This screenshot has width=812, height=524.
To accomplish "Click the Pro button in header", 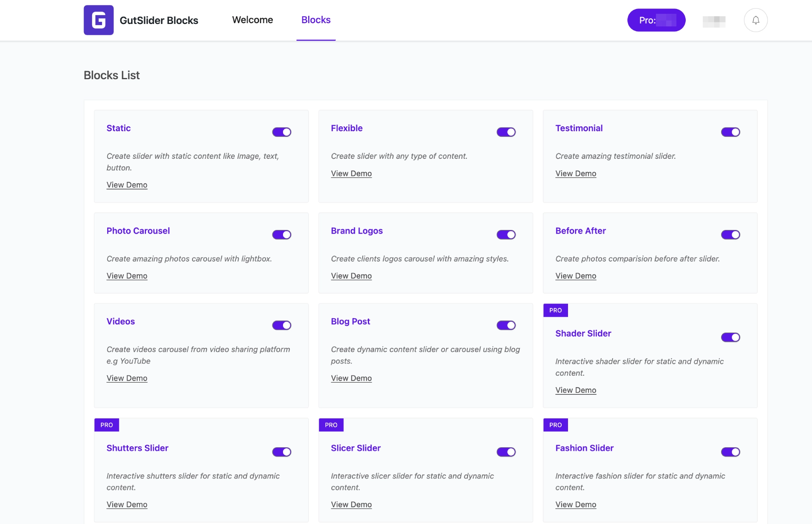I will point(656,20).
